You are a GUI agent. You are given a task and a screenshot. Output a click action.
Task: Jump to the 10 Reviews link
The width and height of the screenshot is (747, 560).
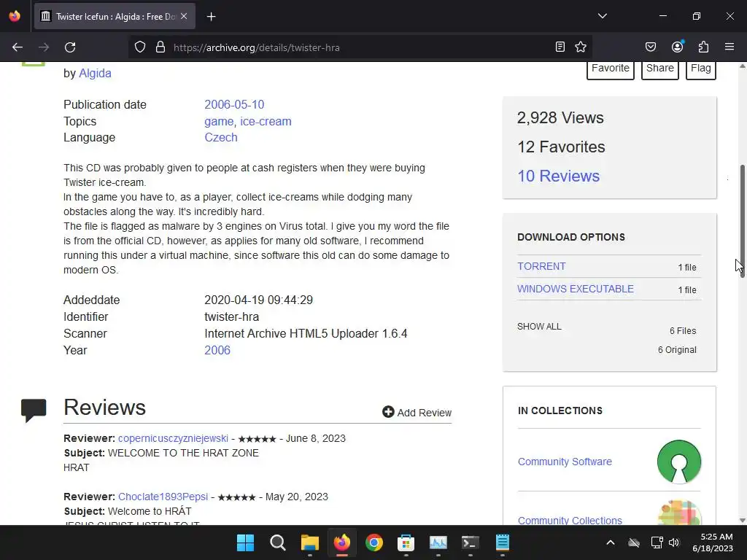tap(558, 176)
